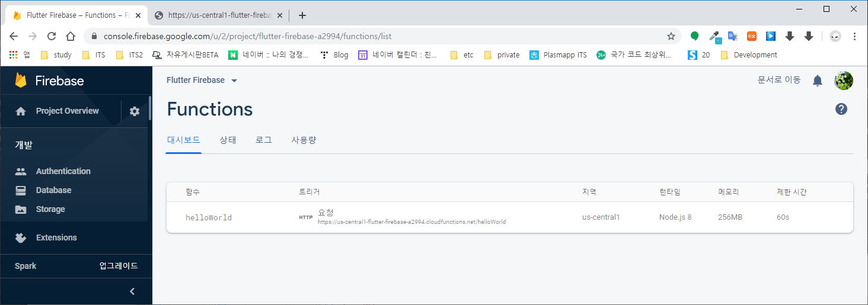The height and width of the screenshot is (305, 868).
Task: Open project settings gear icon
Action: tap(135, 111)
